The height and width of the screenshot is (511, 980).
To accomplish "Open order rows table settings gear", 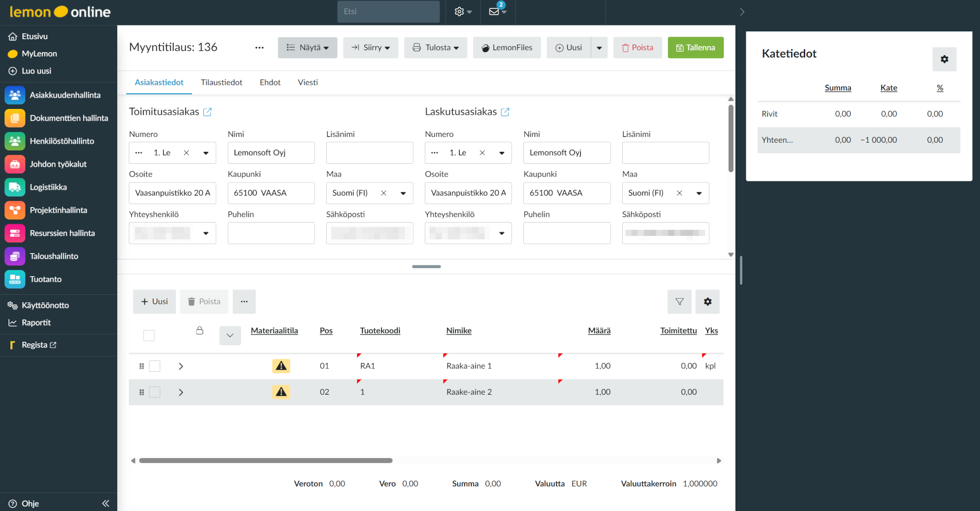I will tap(707, 302).
